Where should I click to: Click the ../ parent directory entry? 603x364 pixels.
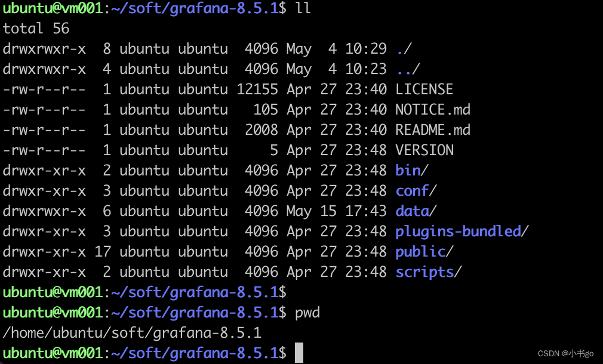tap(408, 69)
